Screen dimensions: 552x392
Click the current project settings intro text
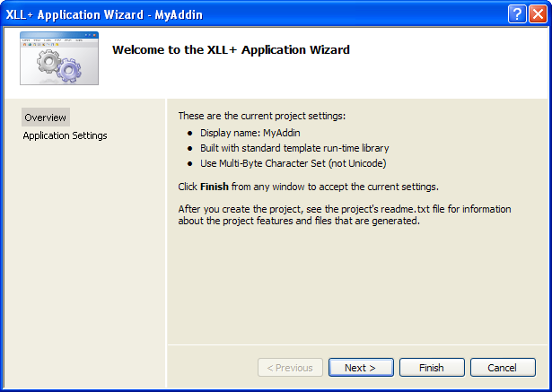coord(262,116)
